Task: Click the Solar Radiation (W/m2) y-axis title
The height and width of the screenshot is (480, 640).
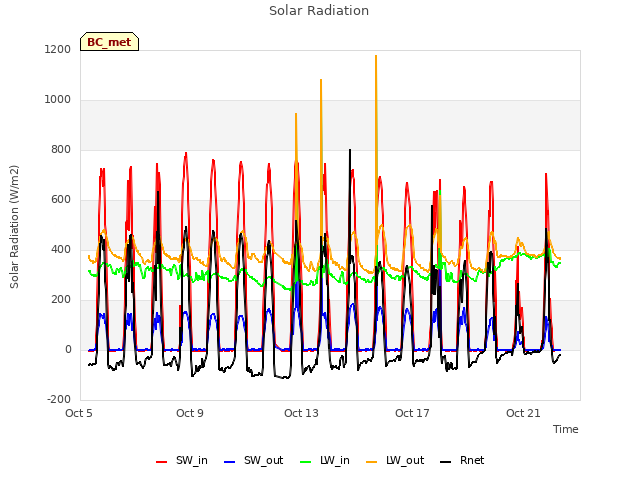Action: pyautogui.click(x=14, y=227)
